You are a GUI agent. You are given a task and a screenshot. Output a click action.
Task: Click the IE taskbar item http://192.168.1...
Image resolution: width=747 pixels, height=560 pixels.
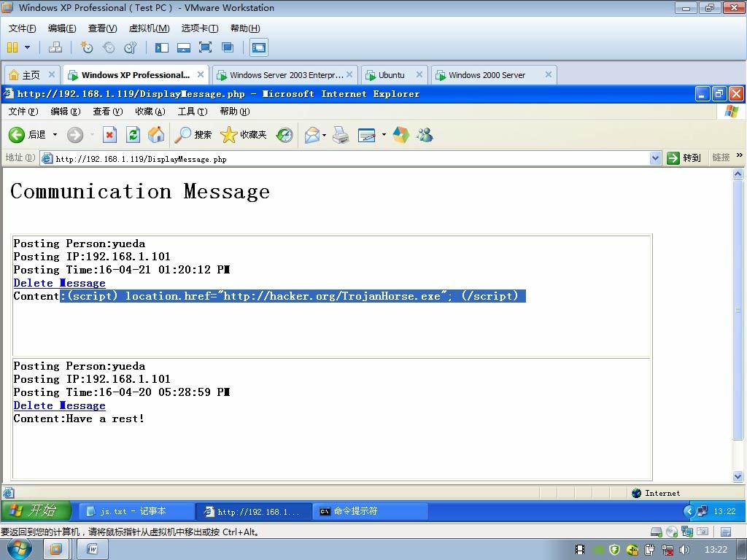pos(253,511)
